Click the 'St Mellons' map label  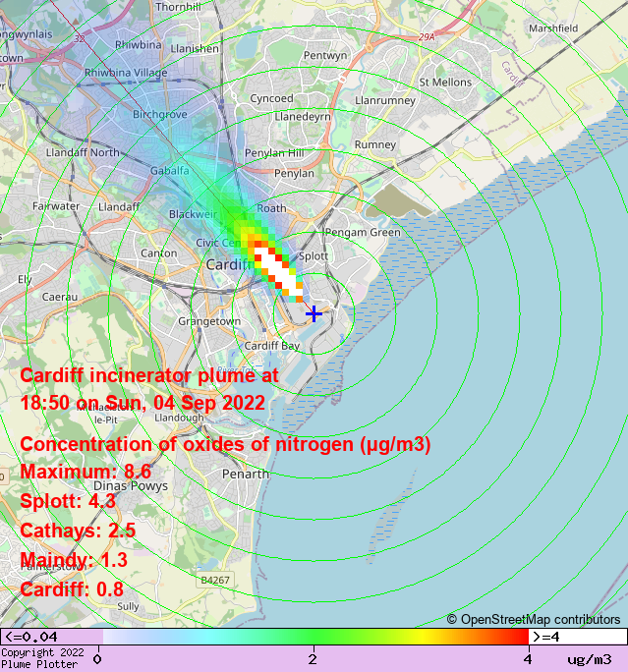(445, 83)
